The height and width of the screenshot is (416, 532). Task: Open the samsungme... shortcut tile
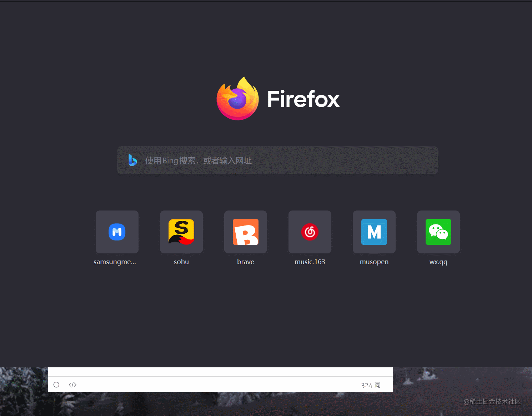[x=117, y=232]
